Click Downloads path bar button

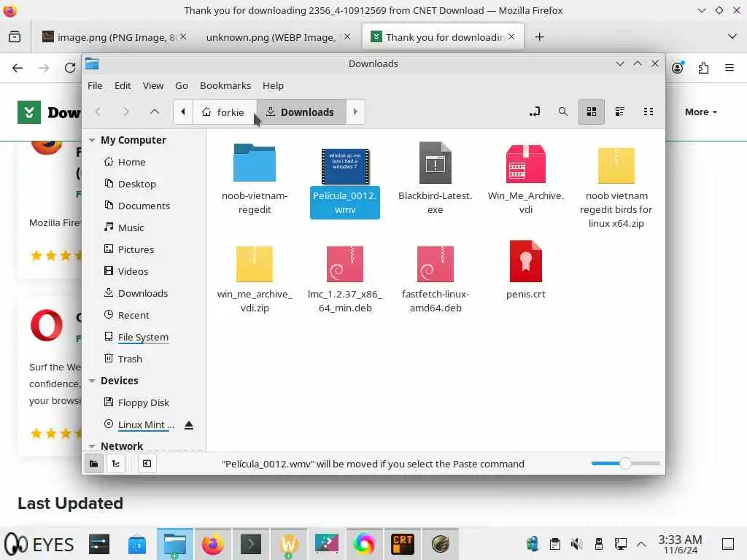pyautogui.click(x=301, y=112)
